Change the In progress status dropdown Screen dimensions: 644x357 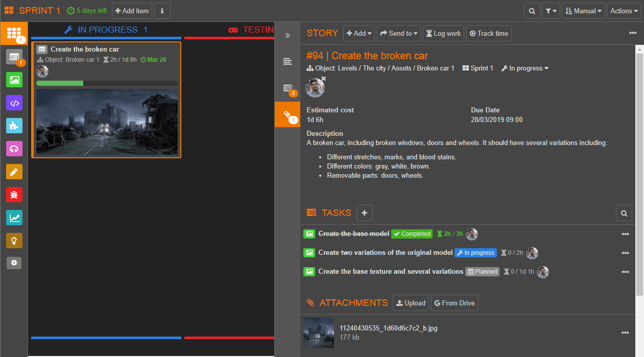tap(525, 68)
